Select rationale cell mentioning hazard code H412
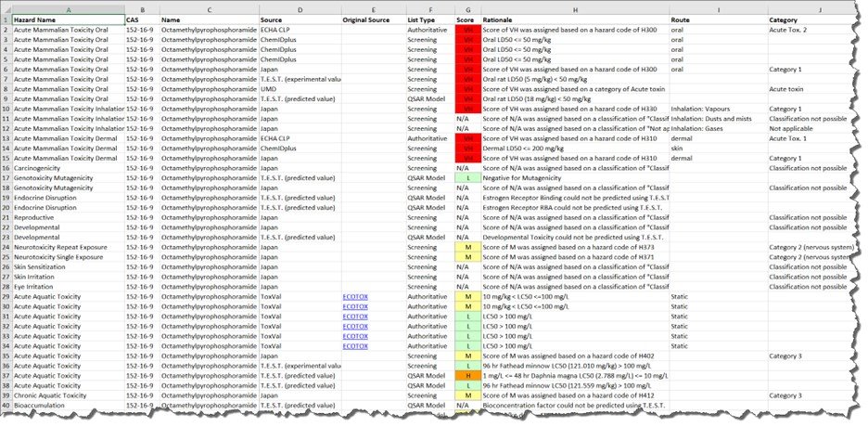This screenshot has height=427, width=868. tap(575, 396)
